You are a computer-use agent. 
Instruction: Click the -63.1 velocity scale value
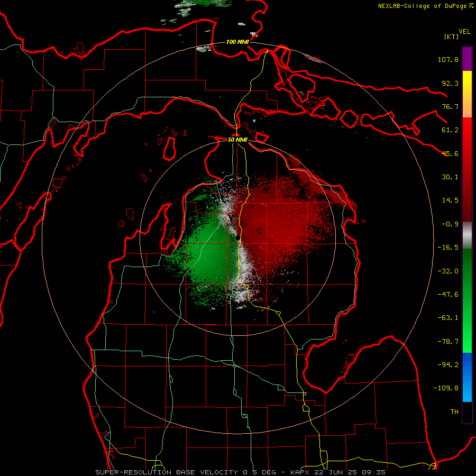coord(448,318)
